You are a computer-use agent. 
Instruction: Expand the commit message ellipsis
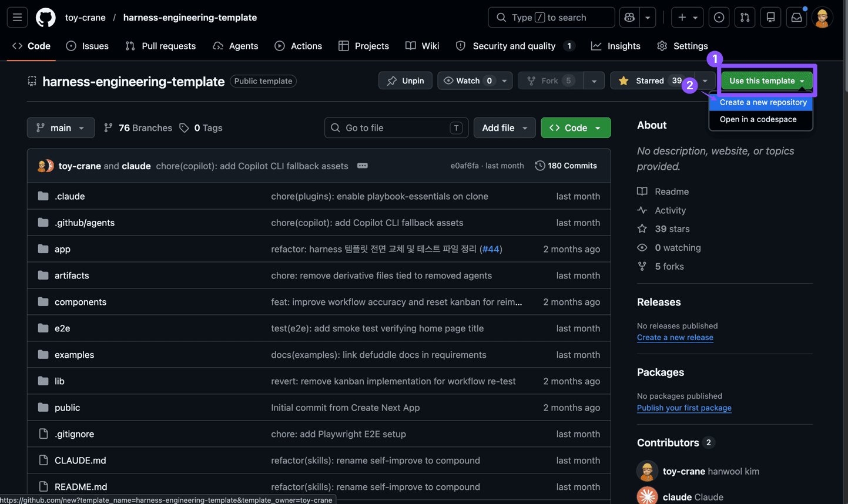[363, 166]
